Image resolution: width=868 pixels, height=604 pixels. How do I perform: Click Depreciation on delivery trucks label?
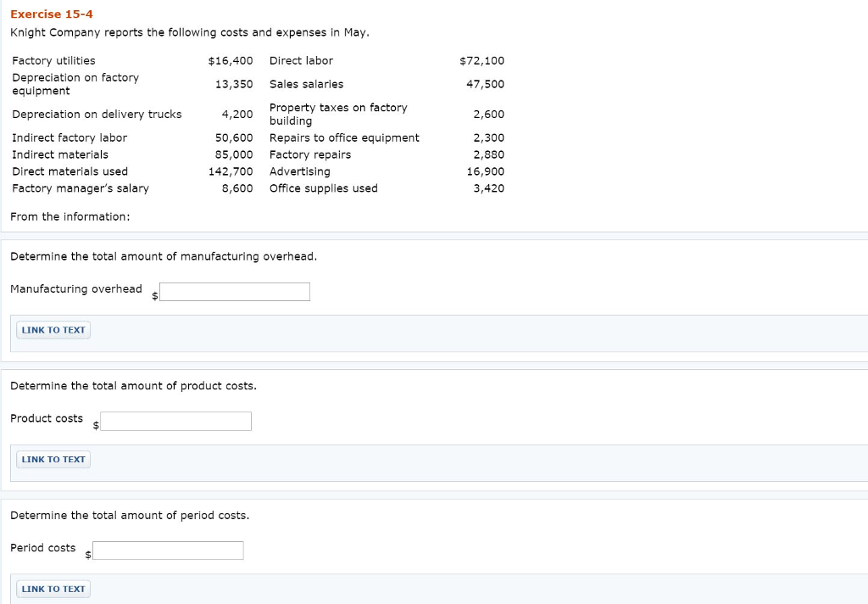(x=97, y=115)
